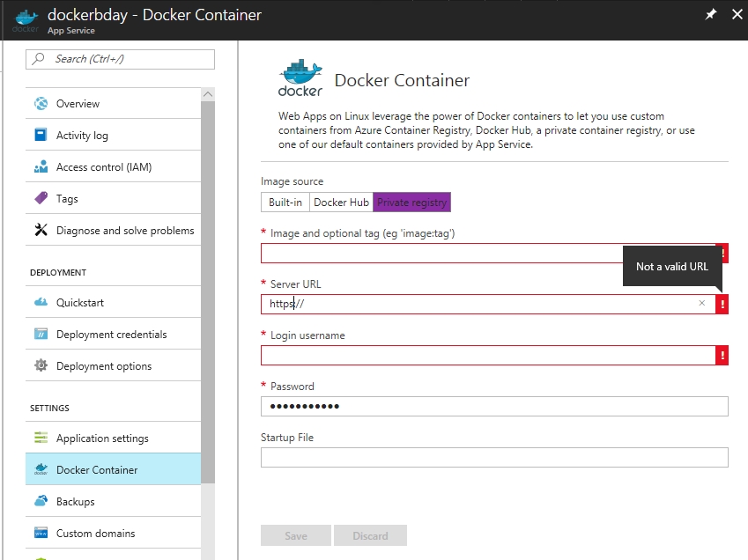Screen dimensions: 748x560
Task: Click the Access control (IAM) icon
Action: [x=41, y=166]
